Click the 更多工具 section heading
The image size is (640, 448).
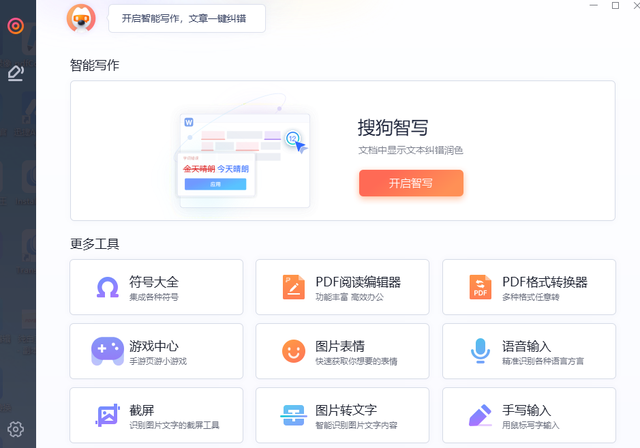coord(95,244)
